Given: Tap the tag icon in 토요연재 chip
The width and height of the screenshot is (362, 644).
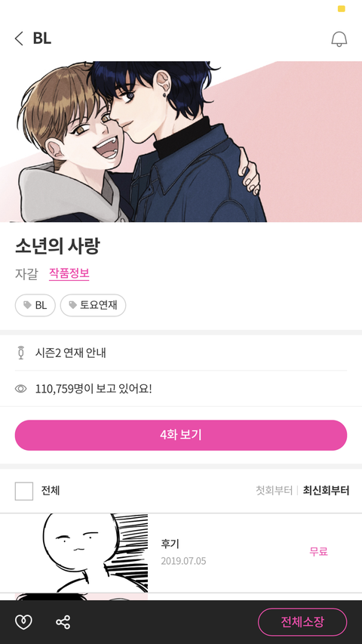Looking at the screenshot, I should tap(72, 305).
